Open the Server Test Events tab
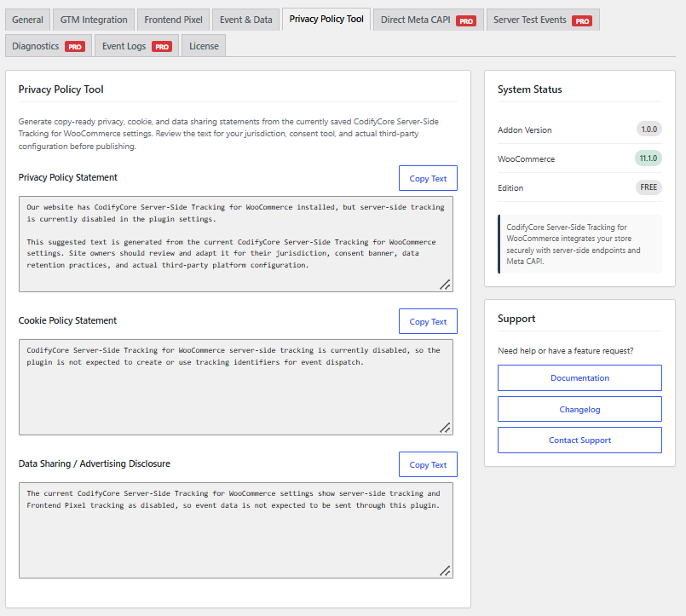Image resolution: width=686 pixels, height=616 pixels. [543, 20]
